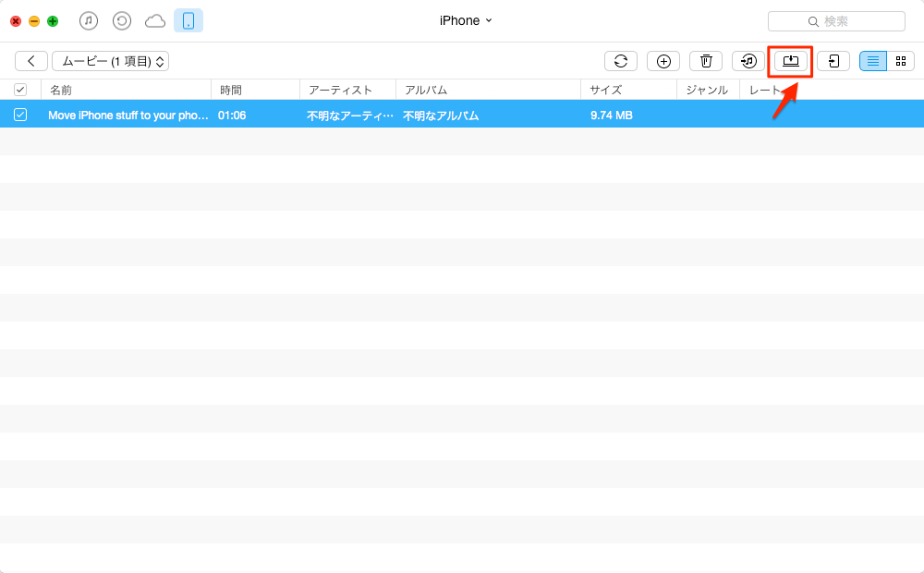Select the 'Move iPhone stuff to your pho…' title

[x=128, y=116]
